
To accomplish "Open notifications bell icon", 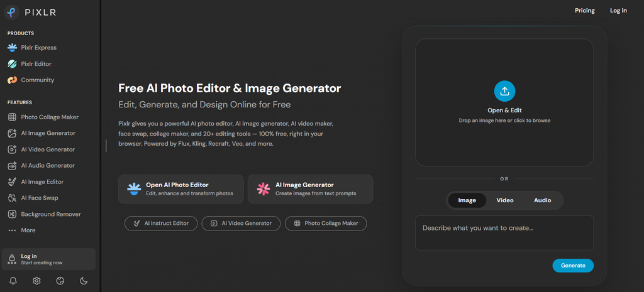I will tap(13, 281).
